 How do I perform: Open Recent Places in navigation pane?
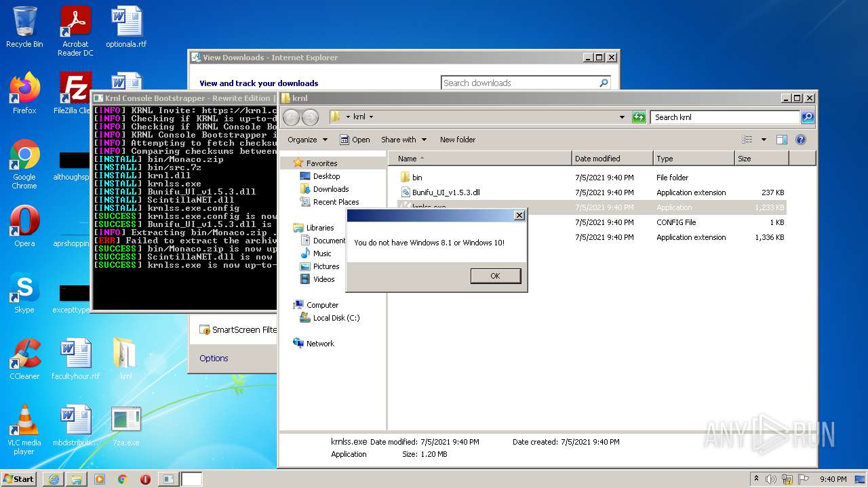(336, 202)
